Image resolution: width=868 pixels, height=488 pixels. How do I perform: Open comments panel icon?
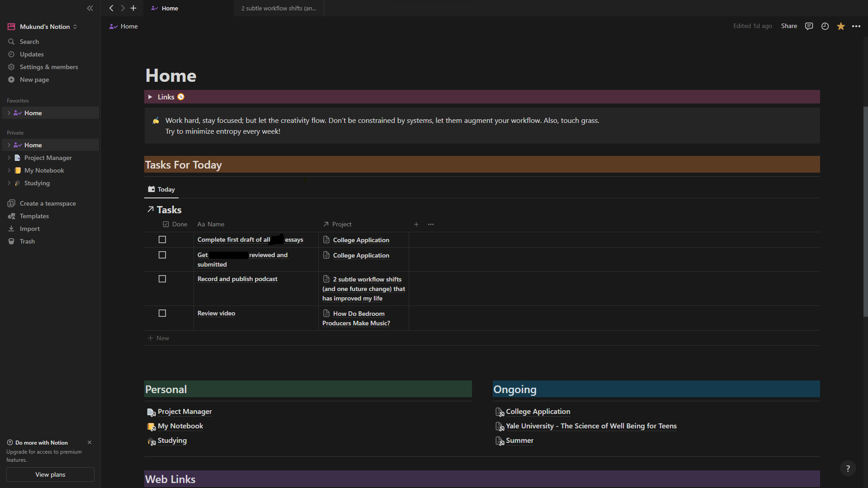point(809,26)
